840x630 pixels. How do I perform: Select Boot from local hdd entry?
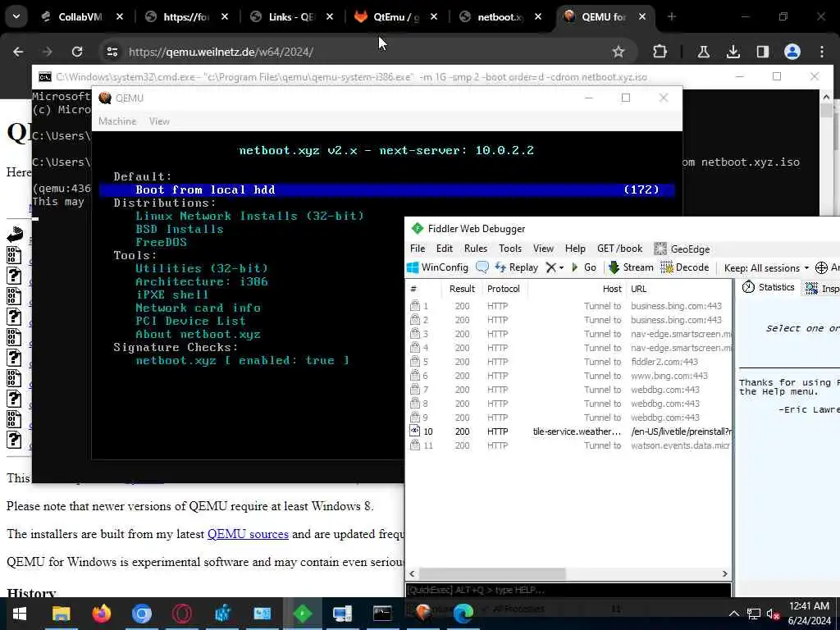click(387, 189)
